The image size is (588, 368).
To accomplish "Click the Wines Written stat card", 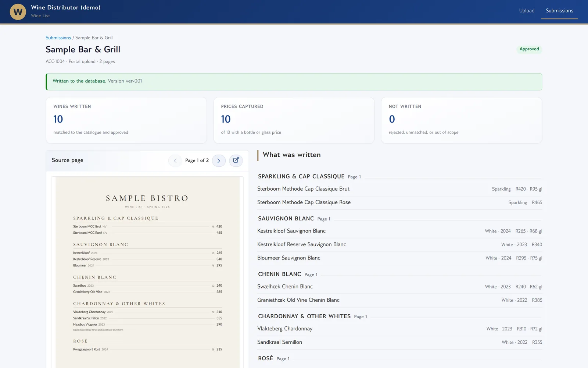I will (x=126, y=120).
